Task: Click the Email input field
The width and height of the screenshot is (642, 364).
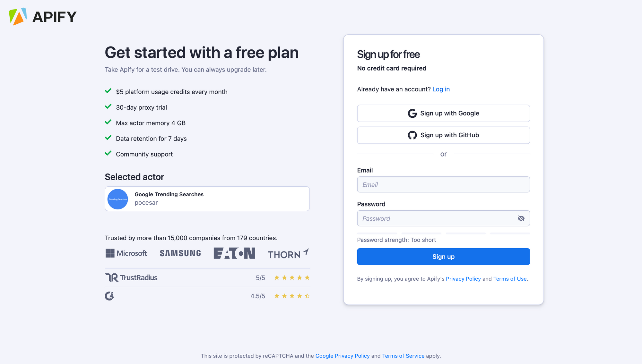Action: point(443,184)
